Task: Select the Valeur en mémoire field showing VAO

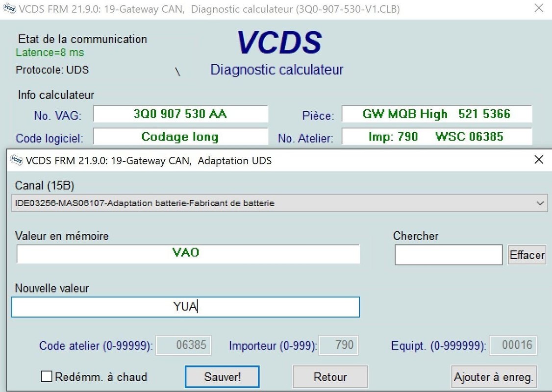Action: [188, 254]
